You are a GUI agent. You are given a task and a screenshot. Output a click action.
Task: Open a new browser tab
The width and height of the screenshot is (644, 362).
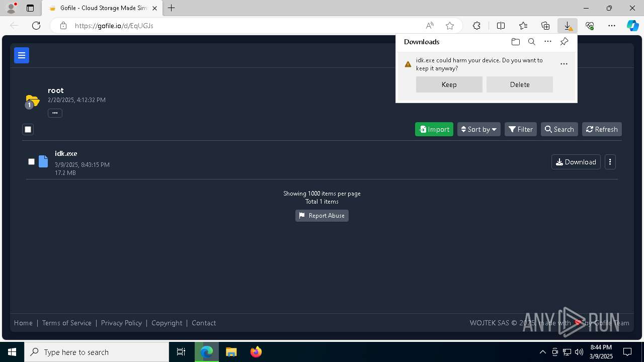(172, 8)
